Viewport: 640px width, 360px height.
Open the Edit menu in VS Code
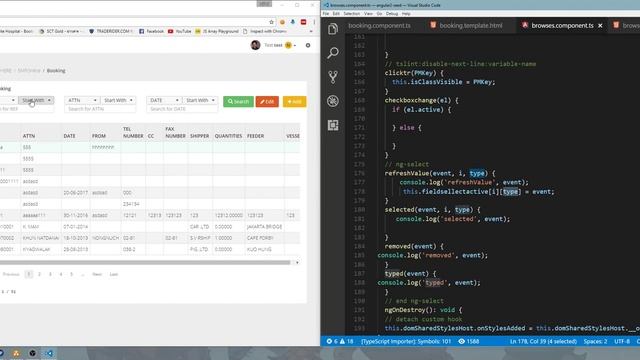click(336, 13)
